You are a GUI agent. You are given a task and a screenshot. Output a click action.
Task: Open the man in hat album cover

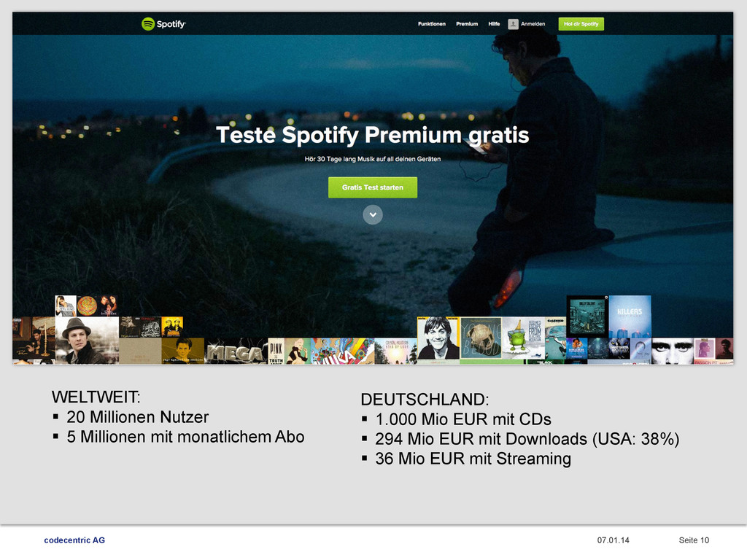[87, 340]
